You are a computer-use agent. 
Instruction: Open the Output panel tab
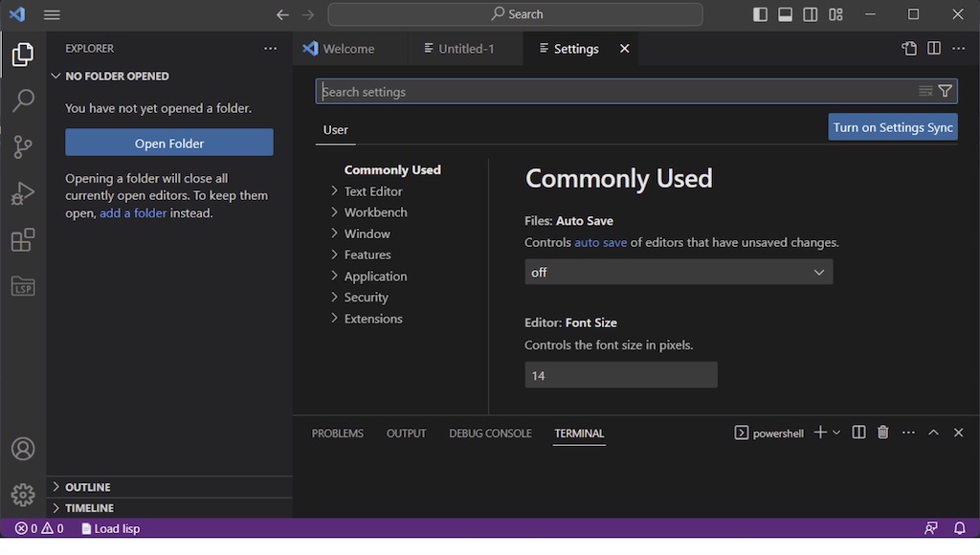tap(406, 433)
